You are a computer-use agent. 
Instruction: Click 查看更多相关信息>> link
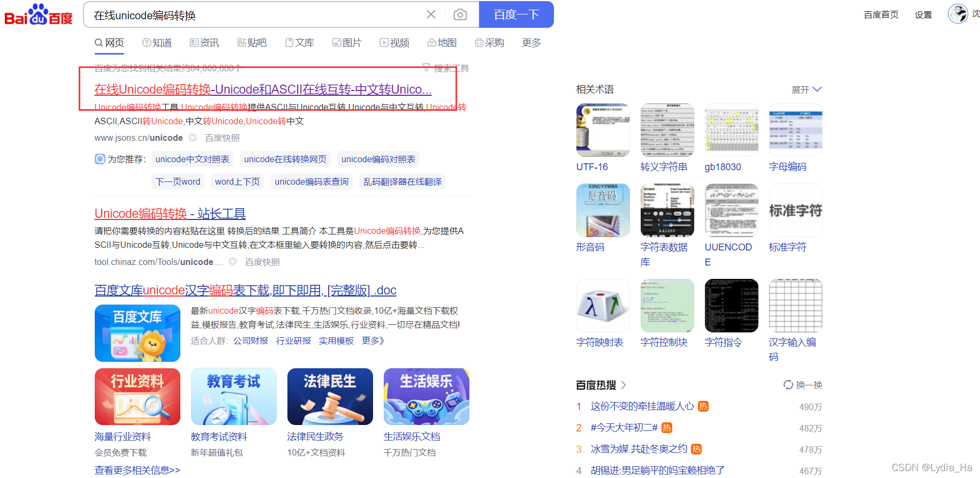[x=138, y=470]
